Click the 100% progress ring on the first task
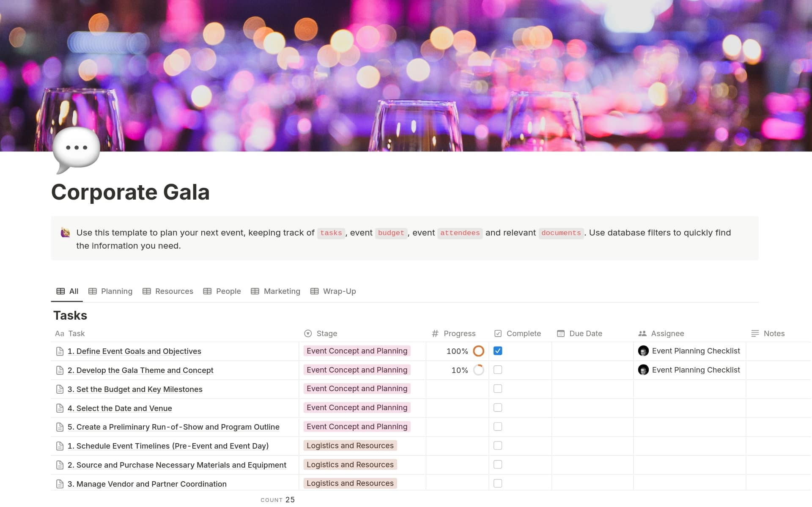 [x=478, y=351]
